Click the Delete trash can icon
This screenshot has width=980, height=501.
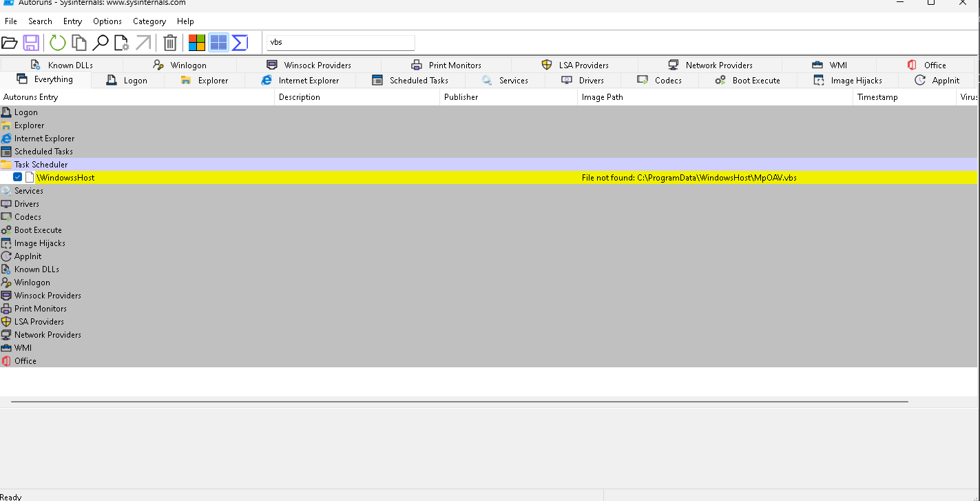tap(170, 43)
